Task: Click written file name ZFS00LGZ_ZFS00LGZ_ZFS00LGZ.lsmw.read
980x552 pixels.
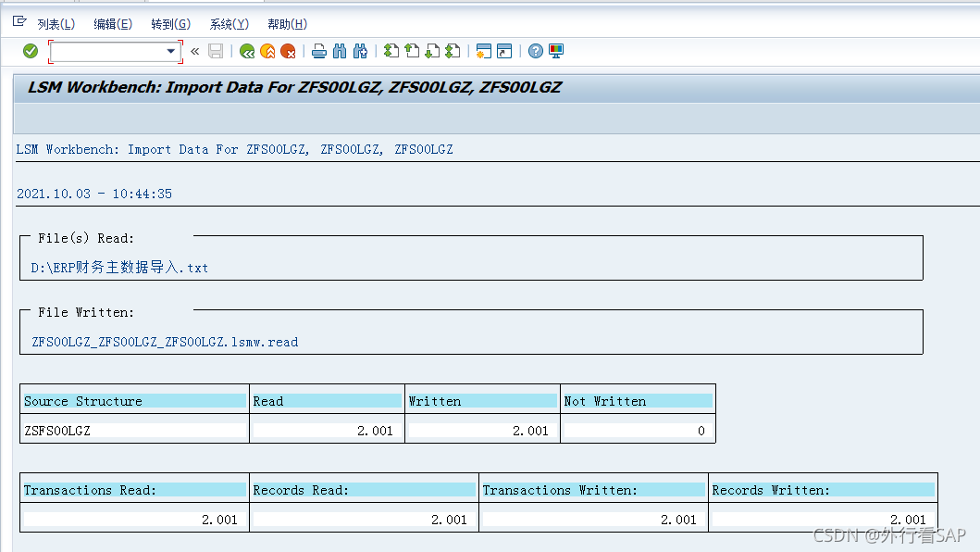Action: click(165, 343)
